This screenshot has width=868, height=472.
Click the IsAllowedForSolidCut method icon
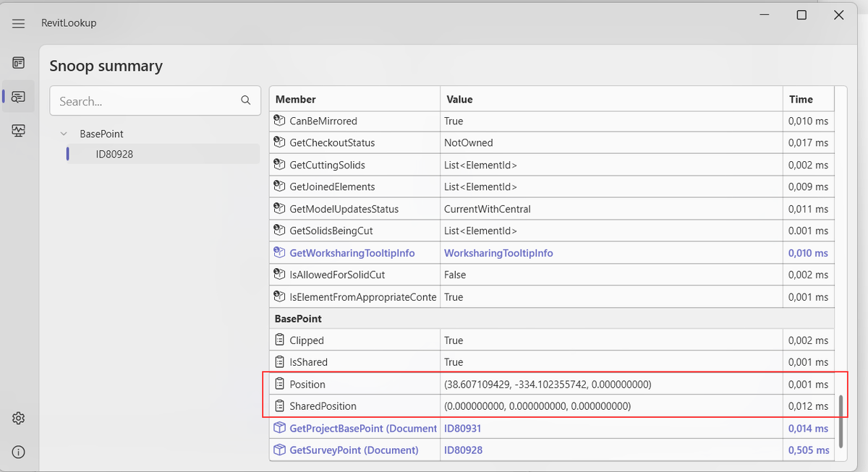click(x=280, y=275)
